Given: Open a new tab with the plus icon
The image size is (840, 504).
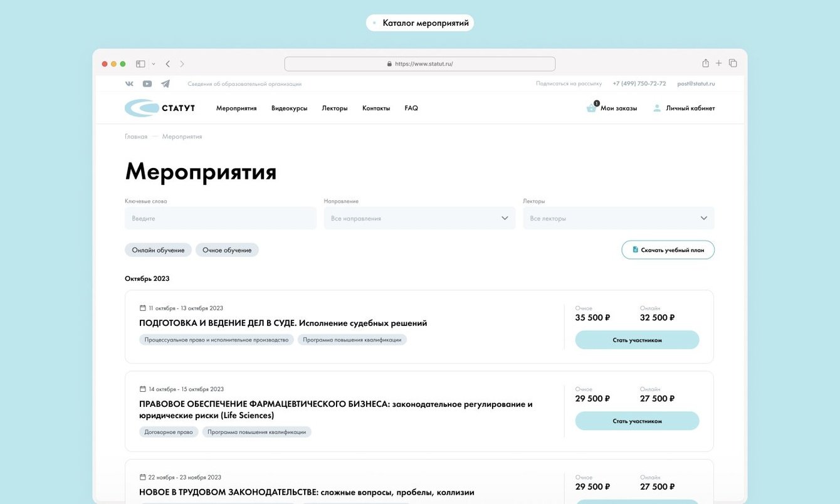Looking at the screenshot, I should (x=719, y=63).
